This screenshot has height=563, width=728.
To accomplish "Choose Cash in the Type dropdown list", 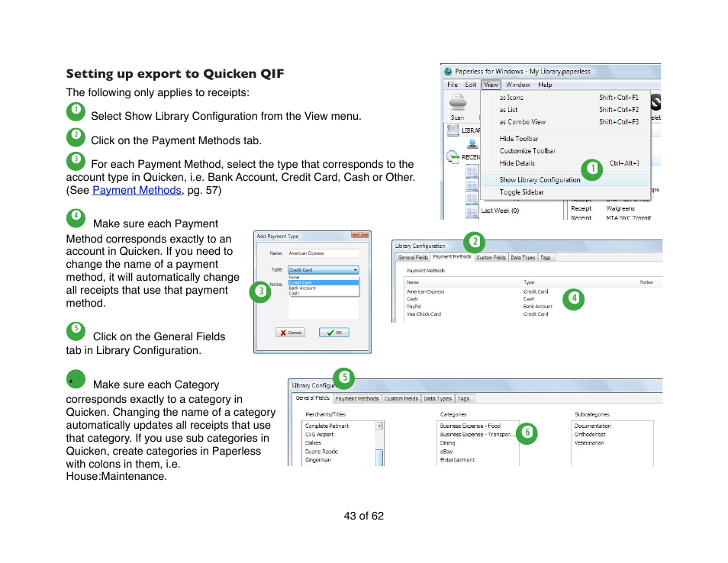I will (323, 294).
